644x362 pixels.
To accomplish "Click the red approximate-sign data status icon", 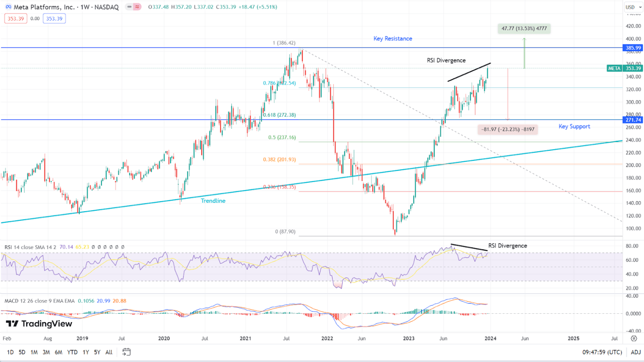I will click(137, 7).
